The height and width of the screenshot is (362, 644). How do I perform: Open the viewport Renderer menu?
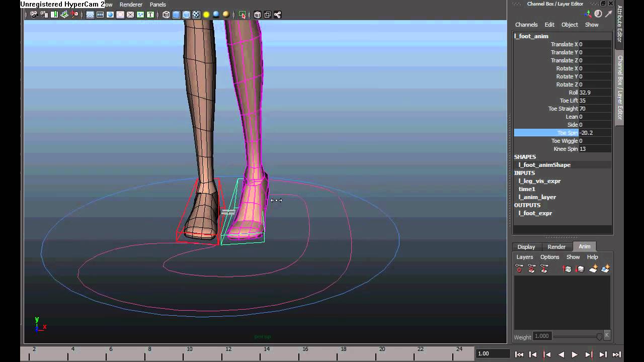(x=131, y=5)
